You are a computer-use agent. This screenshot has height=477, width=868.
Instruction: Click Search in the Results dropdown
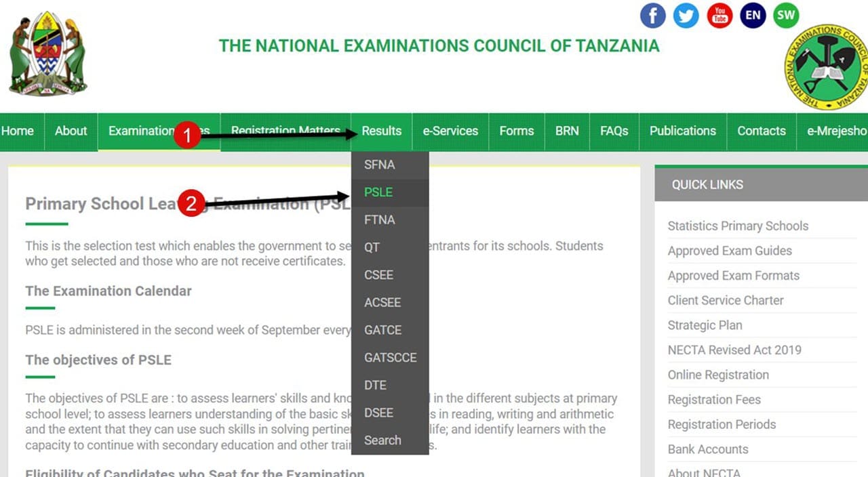click(382, 440)
